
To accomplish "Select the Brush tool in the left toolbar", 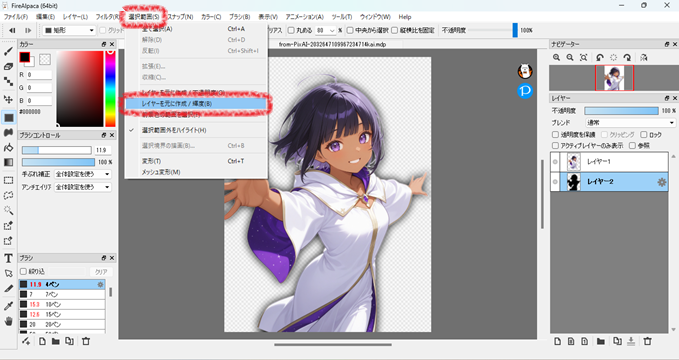I will (8, 52).
